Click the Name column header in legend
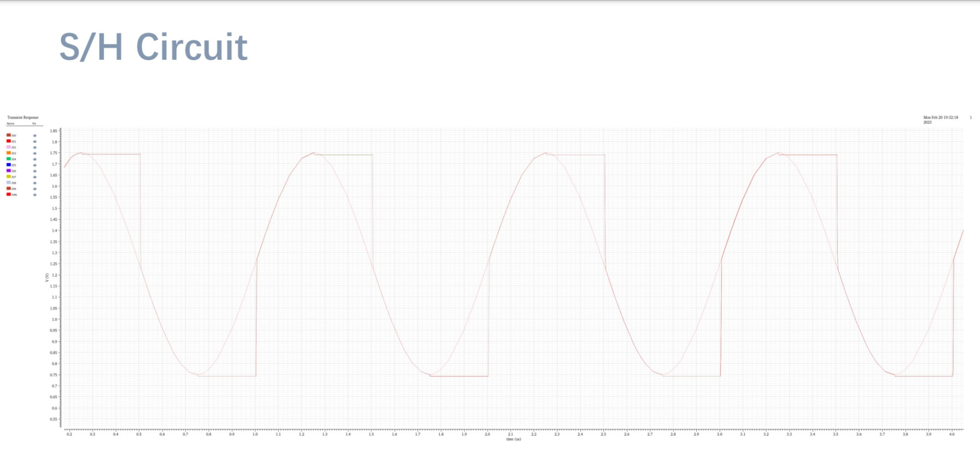980x457 pixels. 10,123
